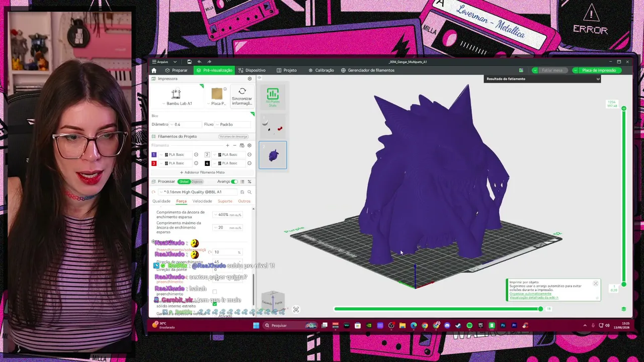The image size is (644, 362).
Task: Click the fit camera view icon
Action: tap(296, 310)
